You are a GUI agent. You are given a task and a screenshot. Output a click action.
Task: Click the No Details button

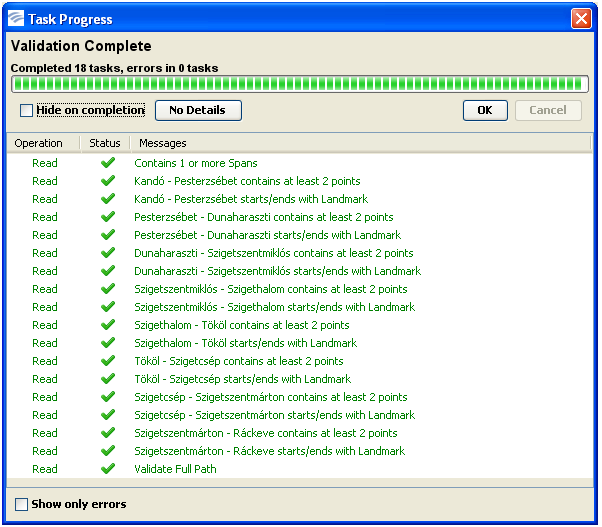pyautogui.click(x=198, y=111)
